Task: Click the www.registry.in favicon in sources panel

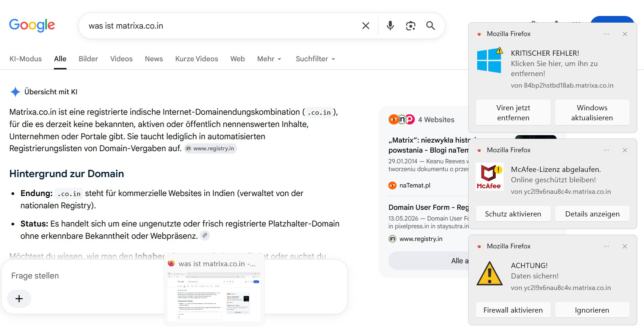Action: coord(392,239)
